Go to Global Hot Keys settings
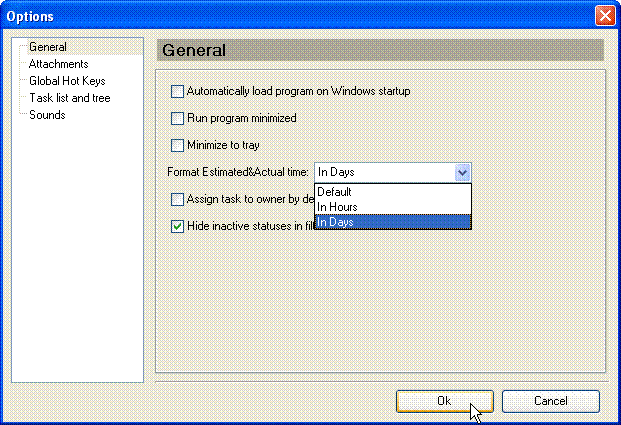The image size is (621, 425). coord(67,81)
